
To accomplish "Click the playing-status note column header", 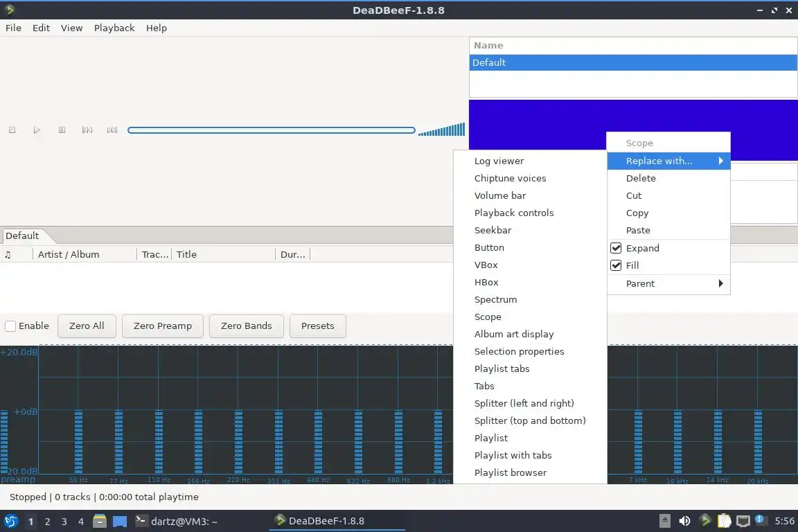I will [17, 254].
